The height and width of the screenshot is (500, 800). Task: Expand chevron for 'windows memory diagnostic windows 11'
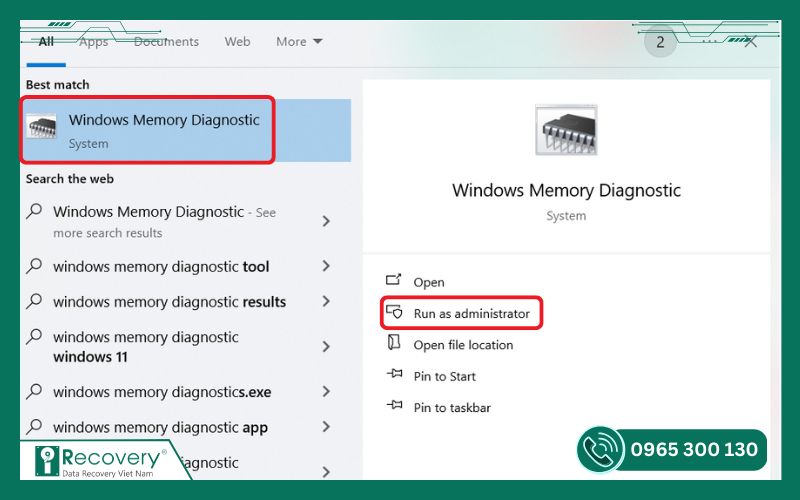[327, 346]
